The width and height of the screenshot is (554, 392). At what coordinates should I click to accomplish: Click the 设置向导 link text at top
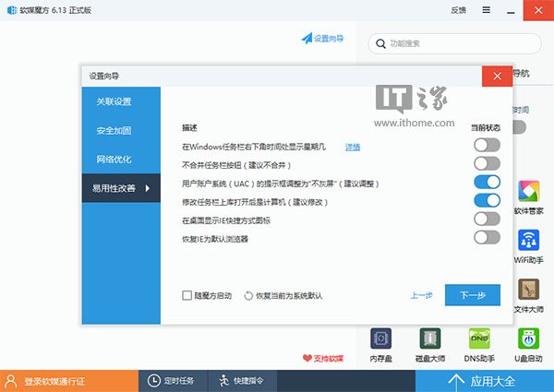pyautogui.click(x=329, y=38)
